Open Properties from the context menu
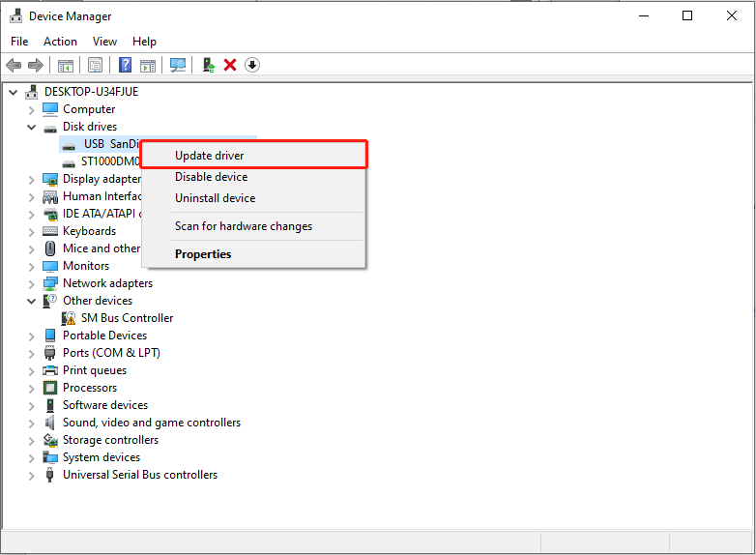Viewport: 756px width, 555px height. [x=254, y=254]
